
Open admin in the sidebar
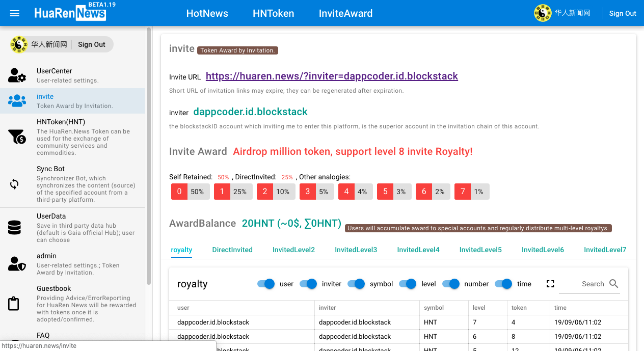(x=72, y=264)
